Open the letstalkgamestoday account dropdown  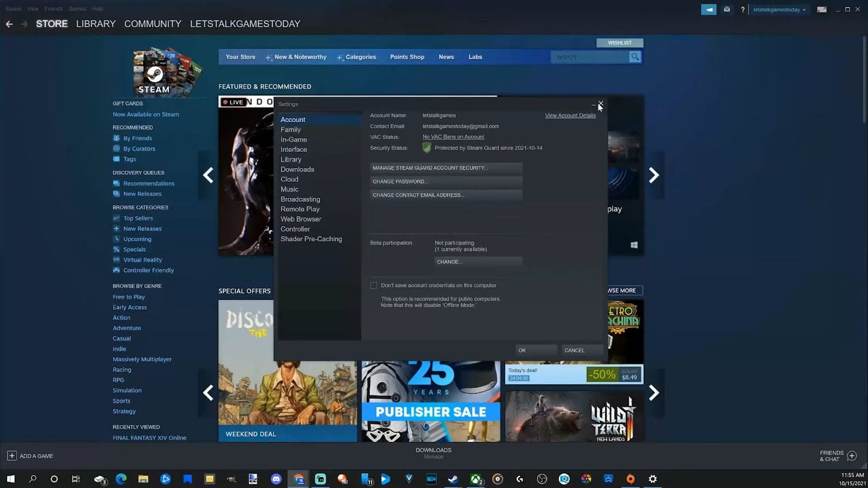pyautogui.click(x=780, y=10)
